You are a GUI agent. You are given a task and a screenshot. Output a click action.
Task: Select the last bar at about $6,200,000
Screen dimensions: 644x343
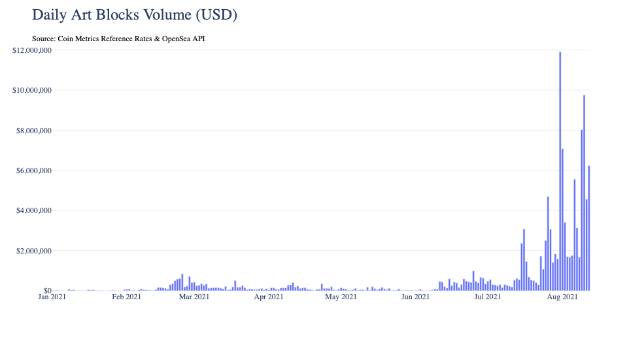coord(589,228)
